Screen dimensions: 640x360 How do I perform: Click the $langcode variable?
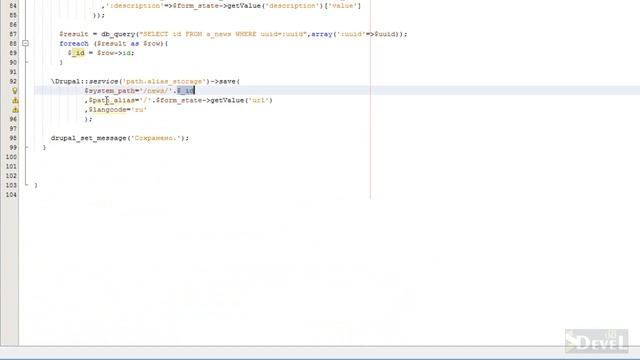point(107,110)
